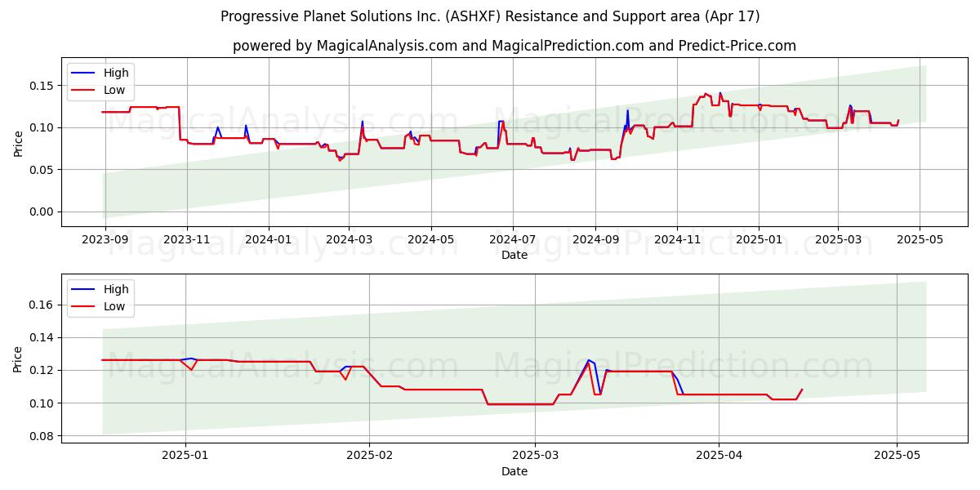This screenshot has height=490, width=980.
Task: Click the upper chart 'Price' axis label
Action: coord(19,142)
